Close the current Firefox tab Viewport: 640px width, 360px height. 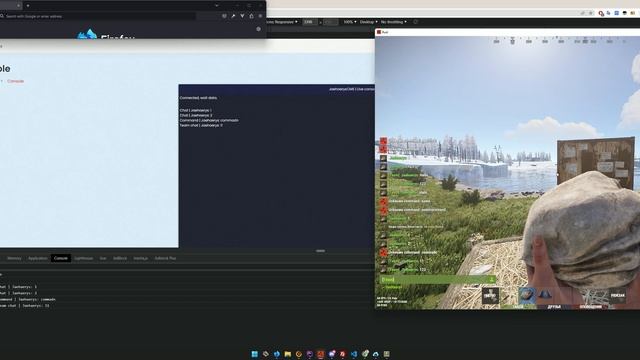(18, 6)
